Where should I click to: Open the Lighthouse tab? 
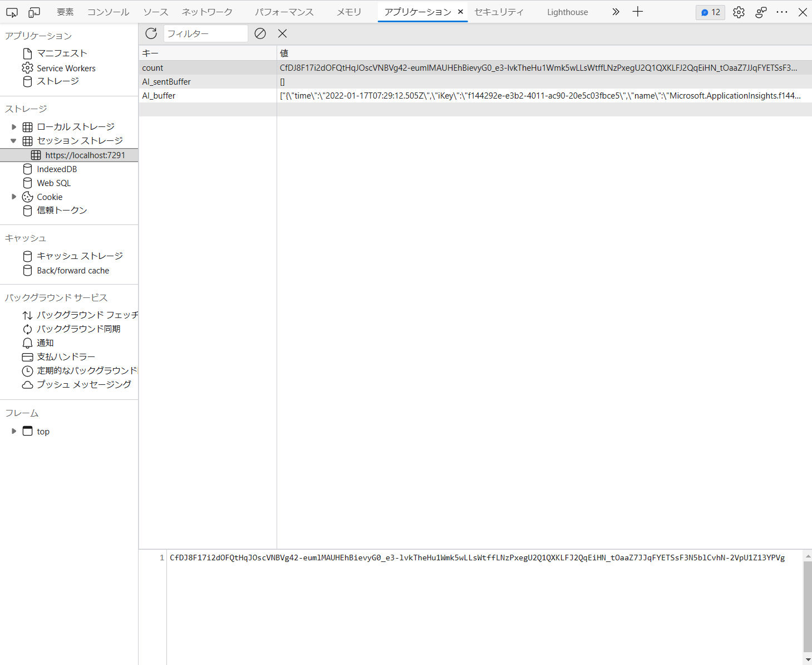(x=567, y=12)
